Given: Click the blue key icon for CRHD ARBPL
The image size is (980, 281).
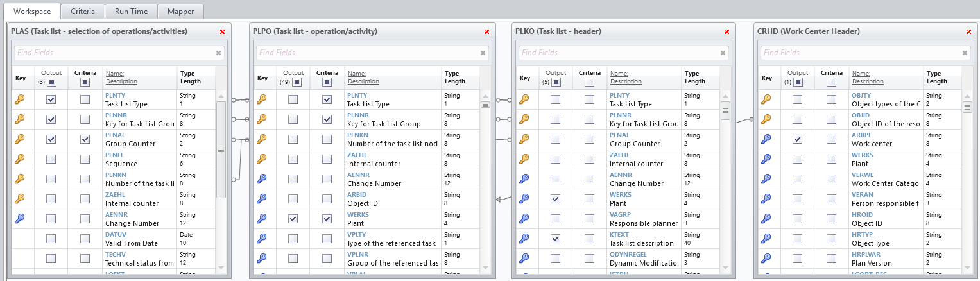Looking at the screenshot, I should pos(766,139).
